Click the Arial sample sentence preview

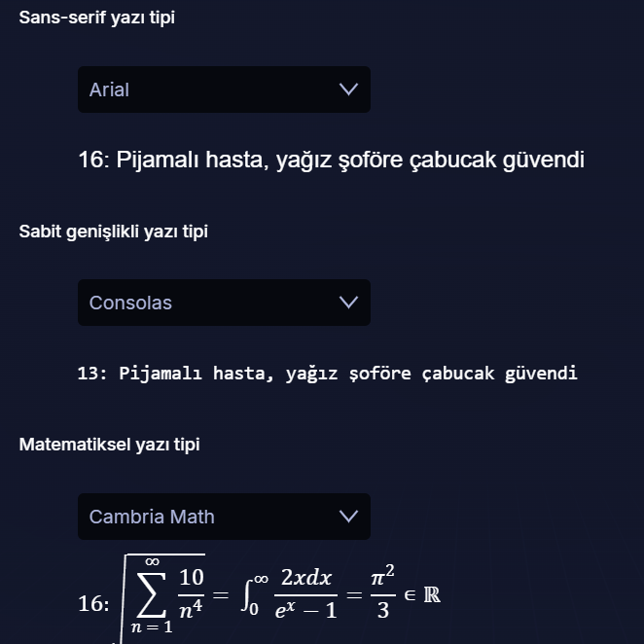click(x=331, y=160)
